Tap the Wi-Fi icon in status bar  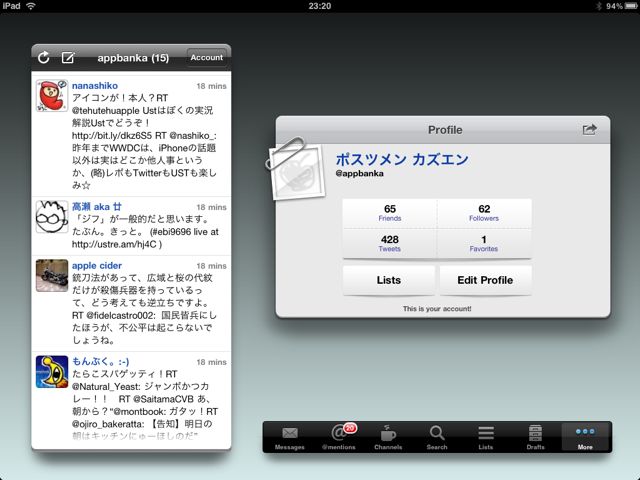coord(30,6)
